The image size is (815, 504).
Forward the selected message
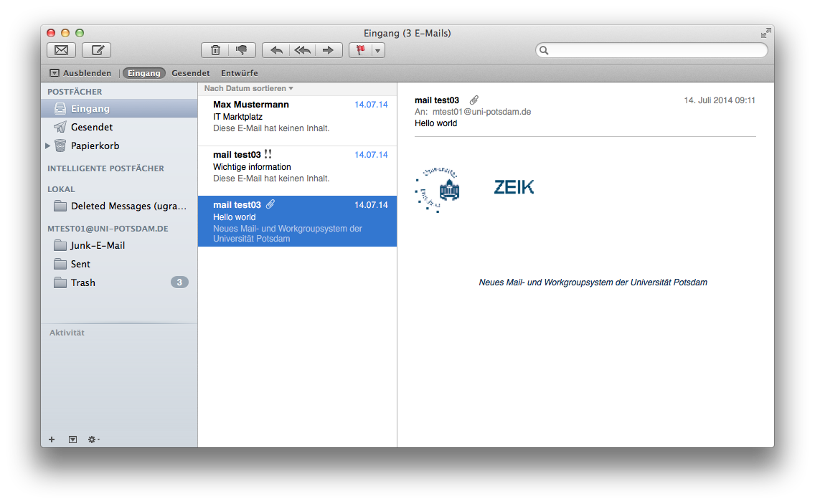(329, 50)
